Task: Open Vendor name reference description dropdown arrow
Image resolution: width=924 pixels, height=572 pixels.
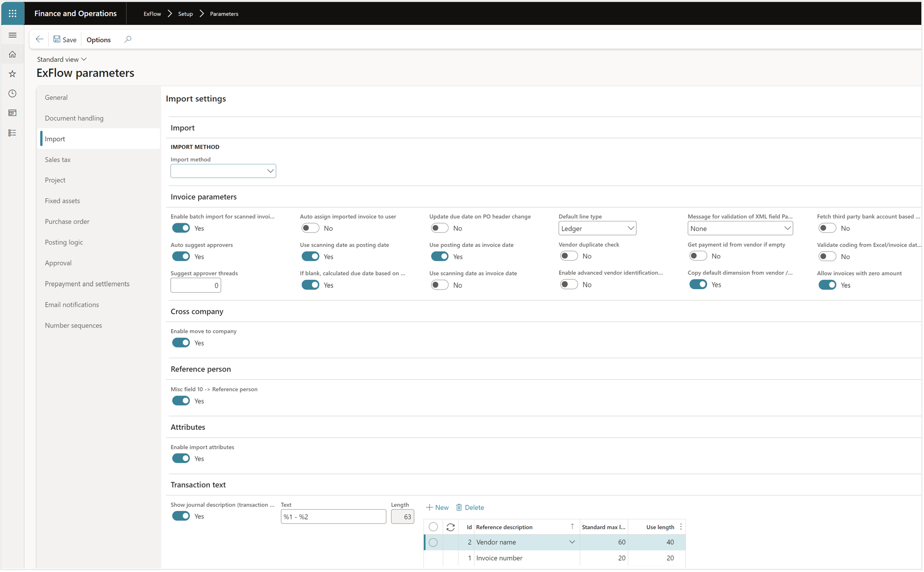Action: point(572,542)
